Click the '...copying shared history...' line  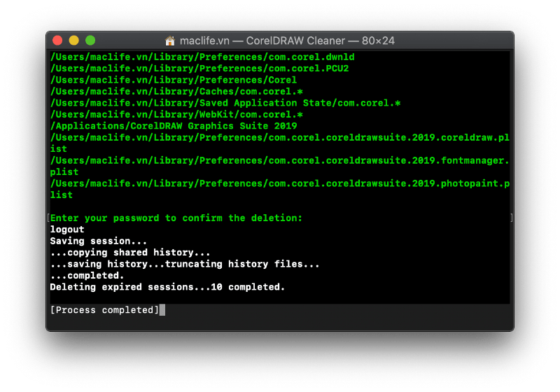point(130,253)
